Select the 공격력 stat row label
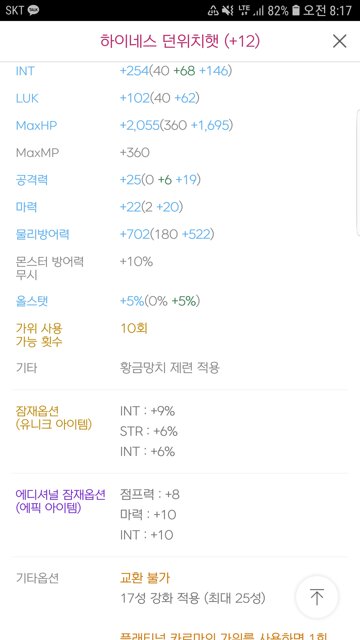 pyautogui.click(x=31, y=180)
